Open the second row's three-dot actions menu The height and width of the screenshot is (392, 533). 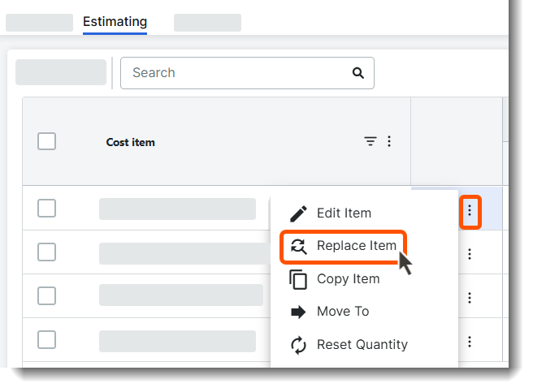point(470,254)
